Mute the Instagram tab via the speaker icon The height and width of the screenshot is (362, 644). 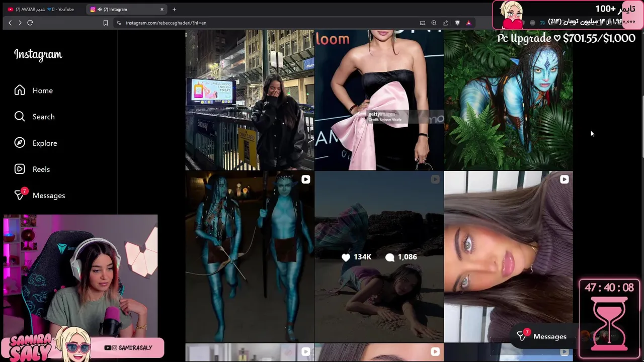(99, 9)
